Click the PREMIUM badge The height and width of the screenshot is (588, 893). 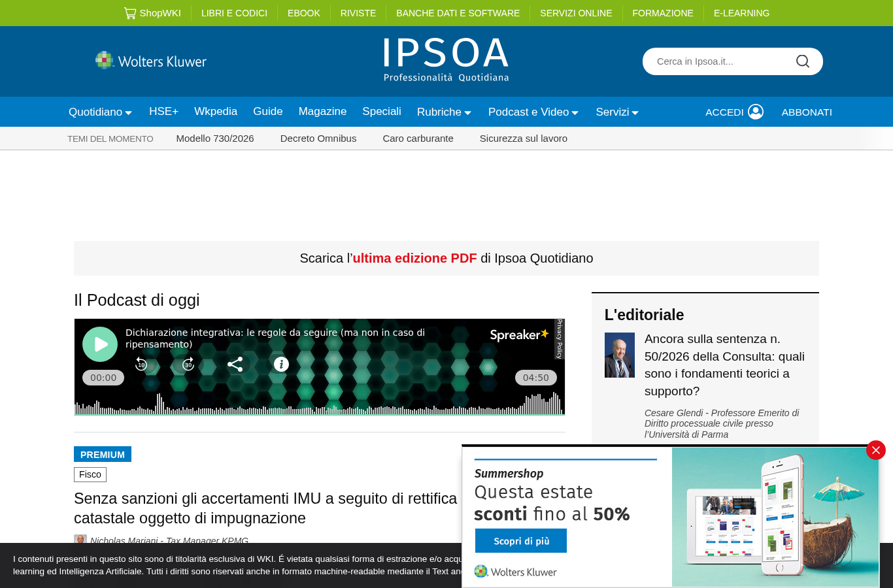103,454
